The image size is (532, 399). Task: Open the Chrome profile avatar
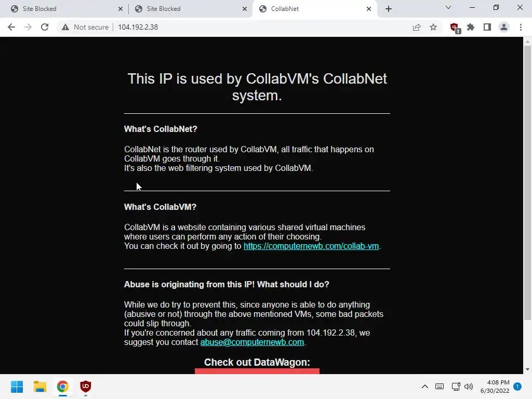[x=504, y=27]
